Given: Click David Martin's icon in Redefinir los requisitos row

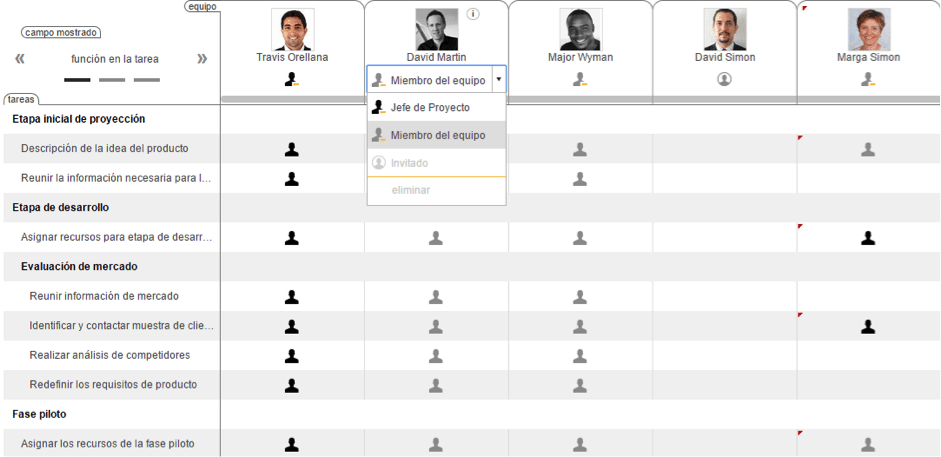Looking at the screenshot, I should click(436, 385).
